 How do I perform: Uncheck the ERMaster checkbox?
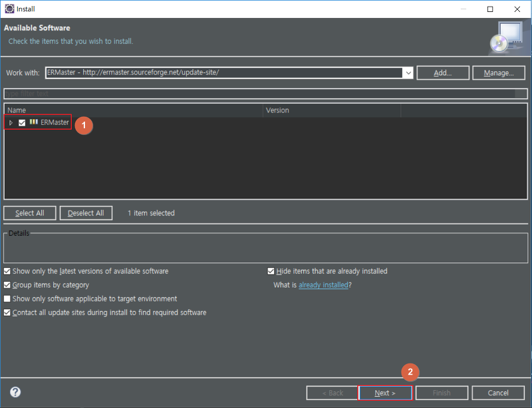(x=22, y=122)
